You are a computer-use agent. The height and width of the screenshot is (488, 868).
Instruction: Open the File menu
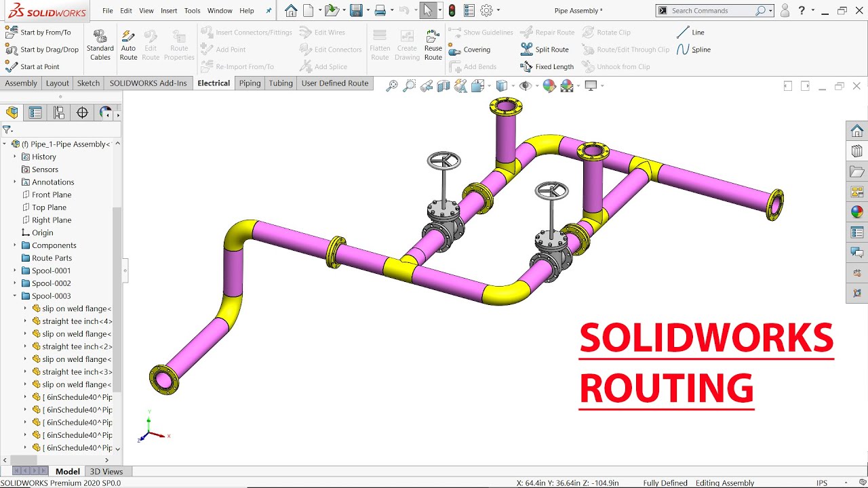pyautogui.click(x=108, y=11)
